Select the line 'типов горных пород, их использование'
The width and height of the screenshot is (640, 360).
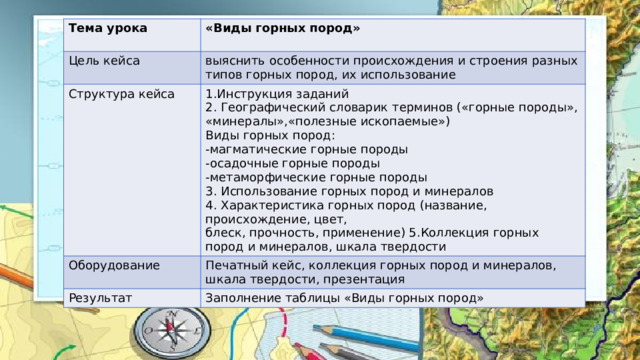[330, 75]
